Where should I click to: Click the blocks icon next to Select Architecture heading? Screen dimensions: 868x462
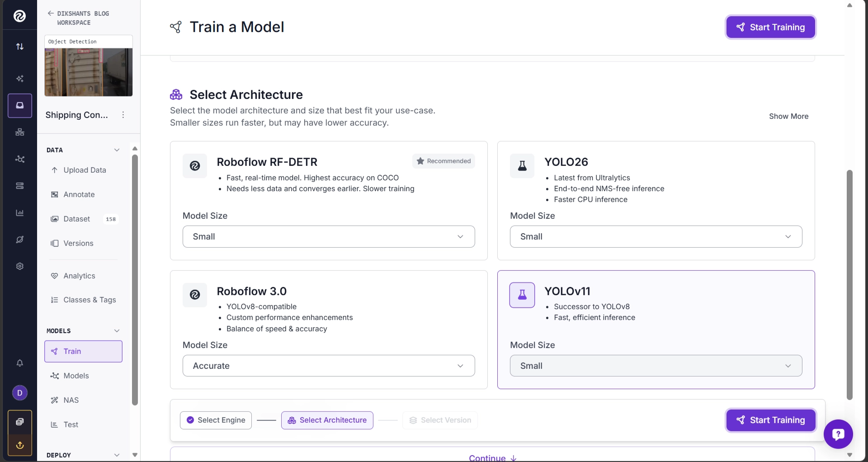pos(176,94)
